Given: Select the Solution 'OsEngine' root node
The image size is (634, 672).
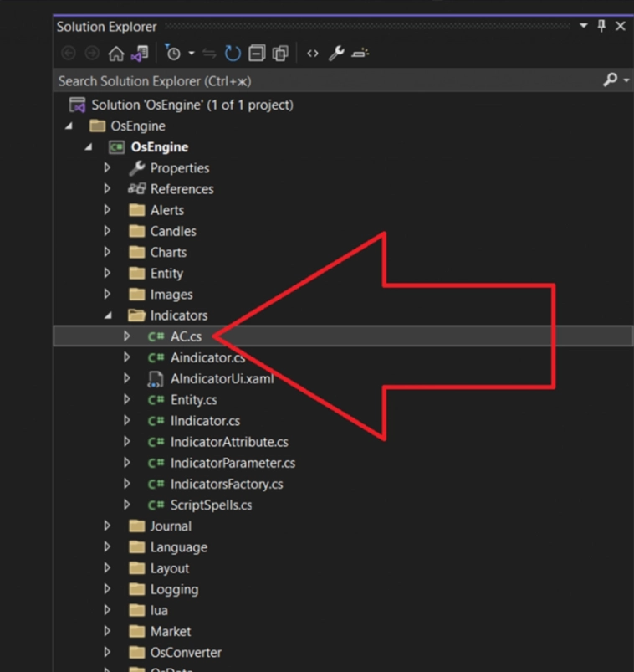Looking at the screenshot, I should coord(192,105).
